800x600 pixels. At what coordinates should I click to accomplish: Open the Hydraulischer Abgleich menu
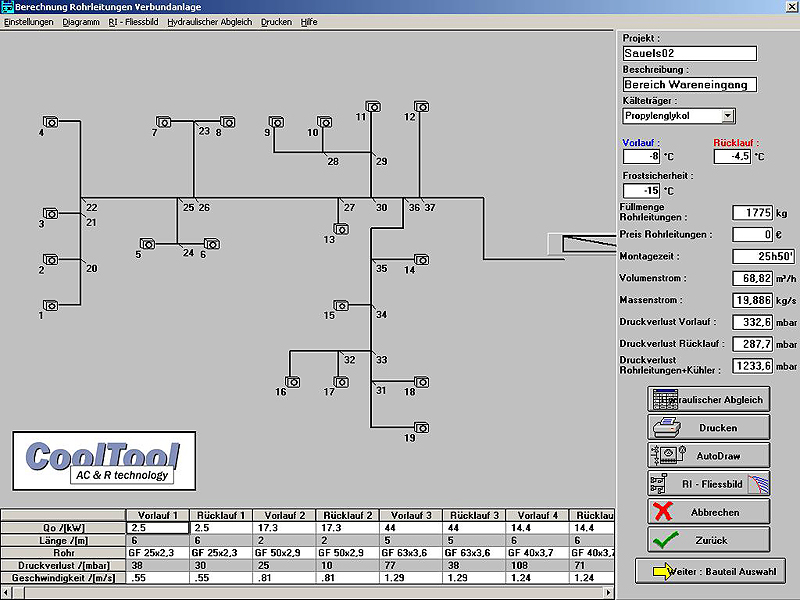[x=210, y=21]
